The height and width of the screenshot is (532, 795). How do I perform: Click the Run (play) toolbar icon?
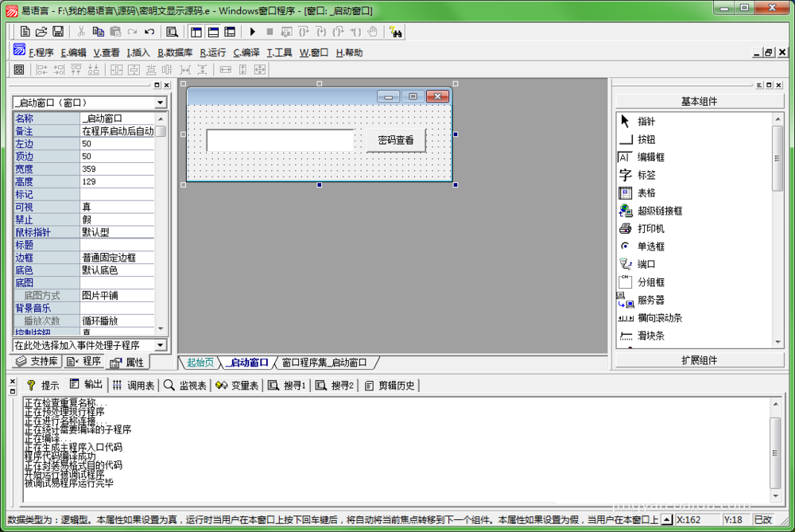[253, 32]
